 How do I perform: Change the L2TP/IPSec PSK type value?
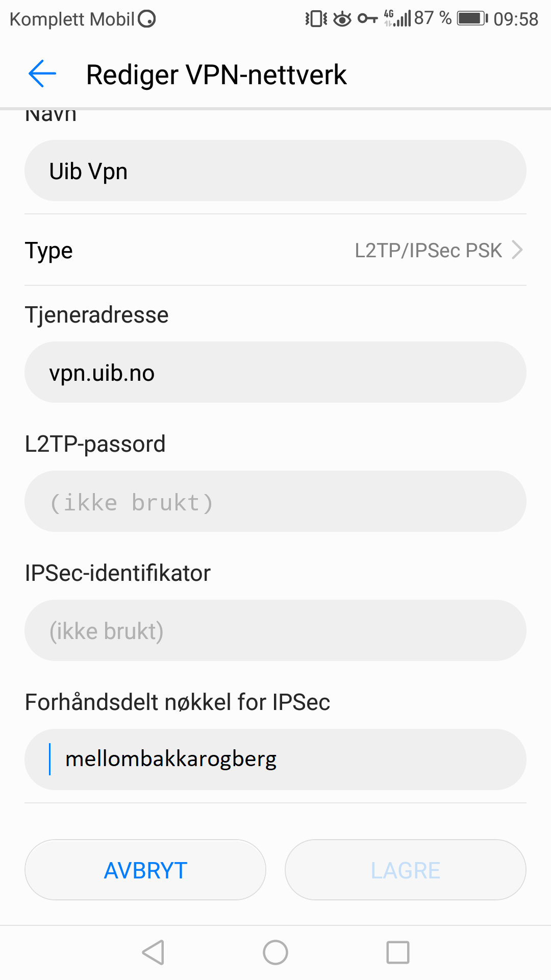429,251
